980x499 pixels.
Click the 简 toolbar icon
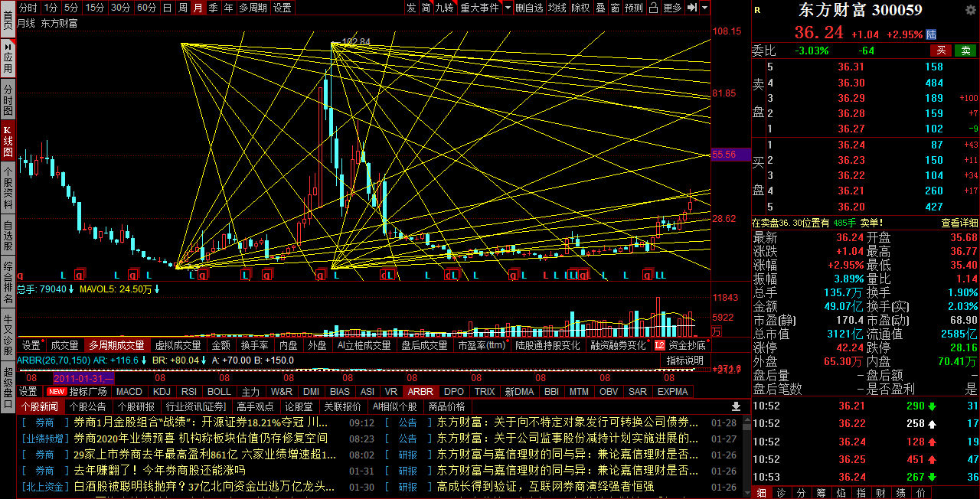(x=426, y=8)
